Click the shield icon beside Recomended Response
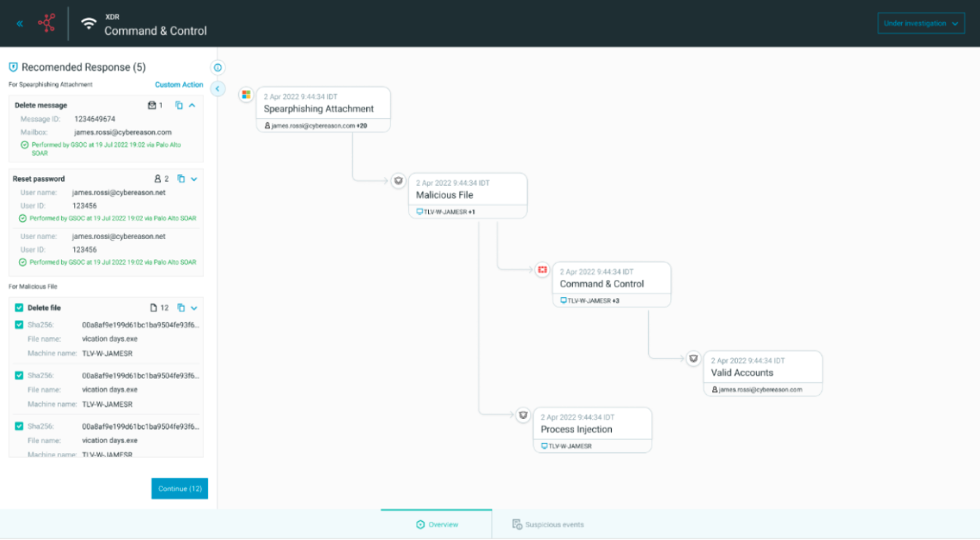The width and height of the screenshot is (980, 540). pos(13,67)
